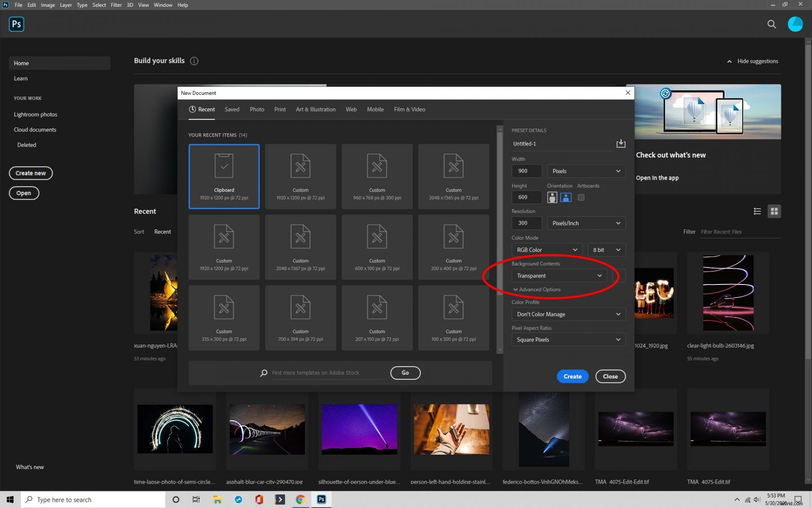
Task: Click the Create new button in the sidebar
Action: point(31,173)
